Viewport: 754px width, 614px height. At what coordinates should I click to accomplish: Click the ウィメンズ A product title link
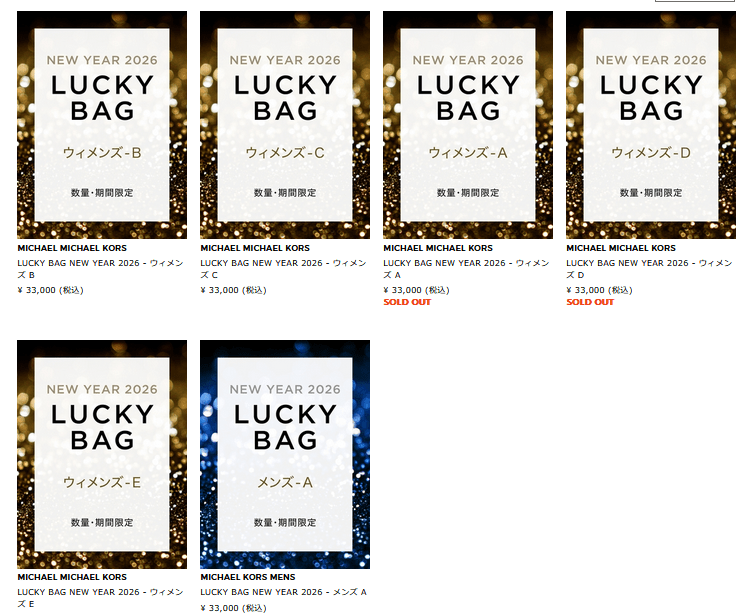coord(466,269)
